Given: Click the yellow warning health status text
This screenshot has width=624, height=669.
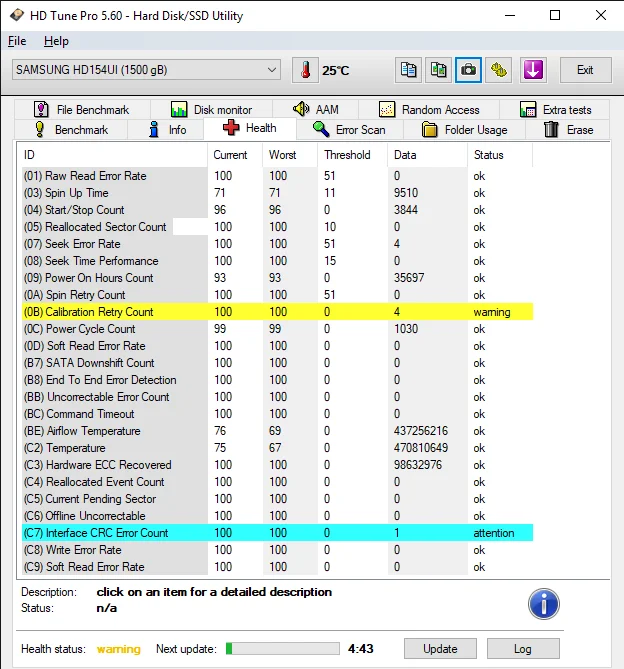Looking at the screenshot, I should tap(119, 649).
